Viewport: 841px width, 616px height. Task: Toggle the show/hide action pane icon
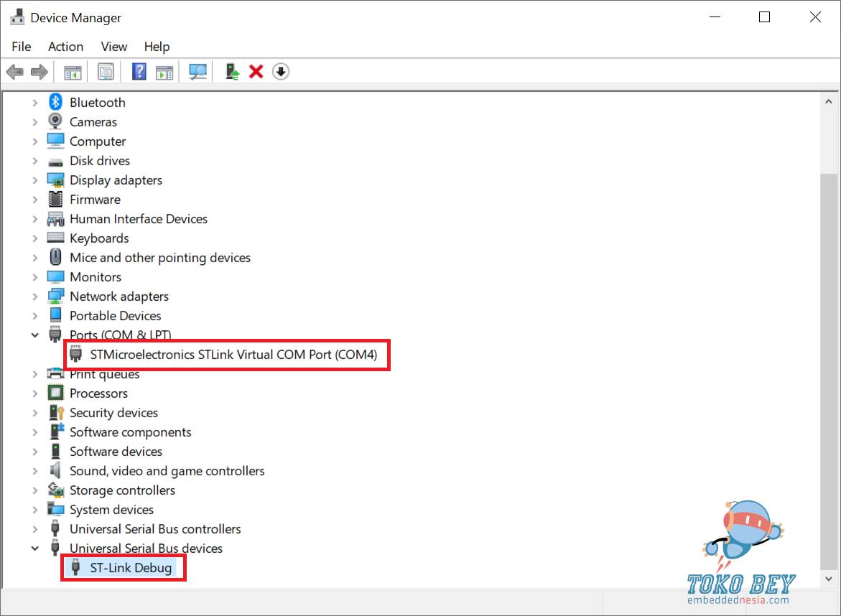tap(164, 72)
